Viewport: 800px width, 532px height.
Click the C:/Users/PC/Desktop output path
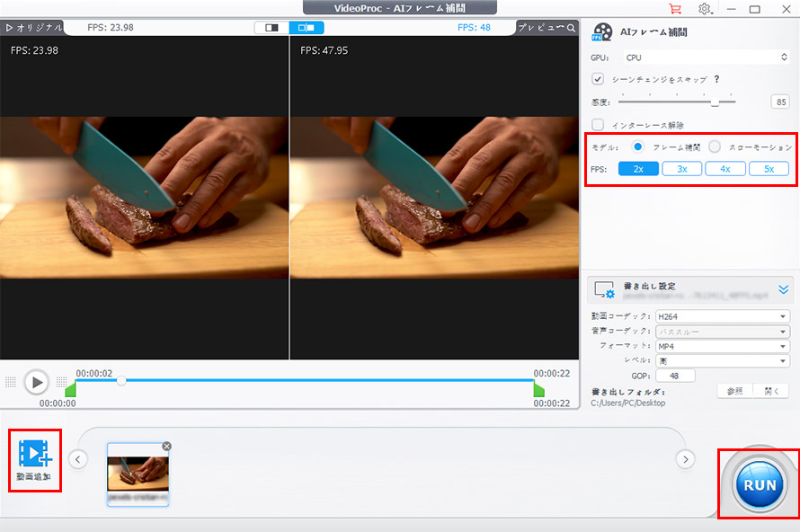628,403
